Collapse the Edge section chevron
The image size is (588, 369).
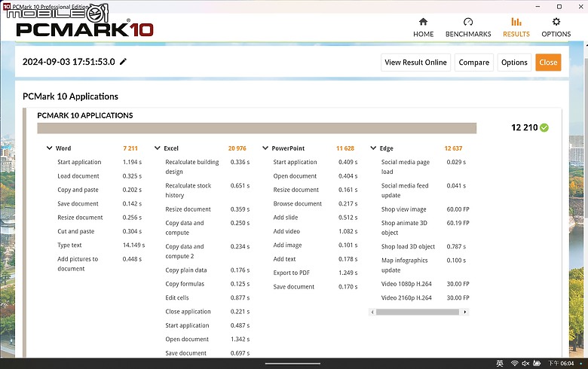point(373,148)
